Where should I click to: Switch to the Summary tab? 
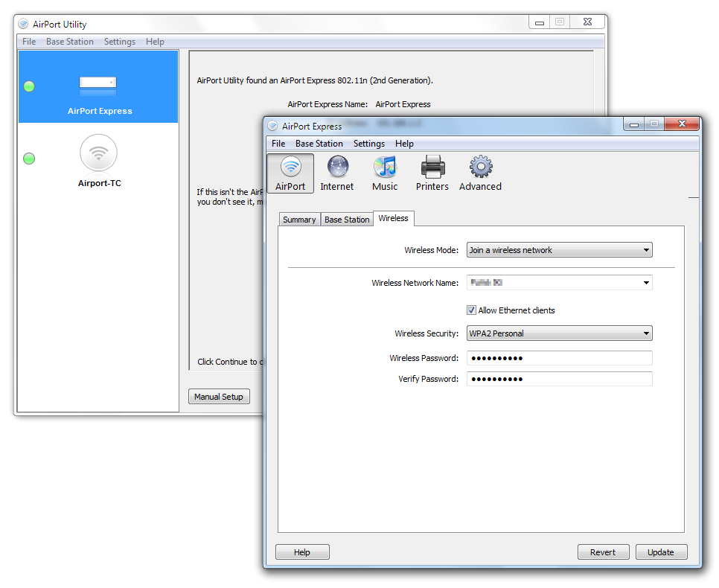pyautogui.click(x=299, y=220)
